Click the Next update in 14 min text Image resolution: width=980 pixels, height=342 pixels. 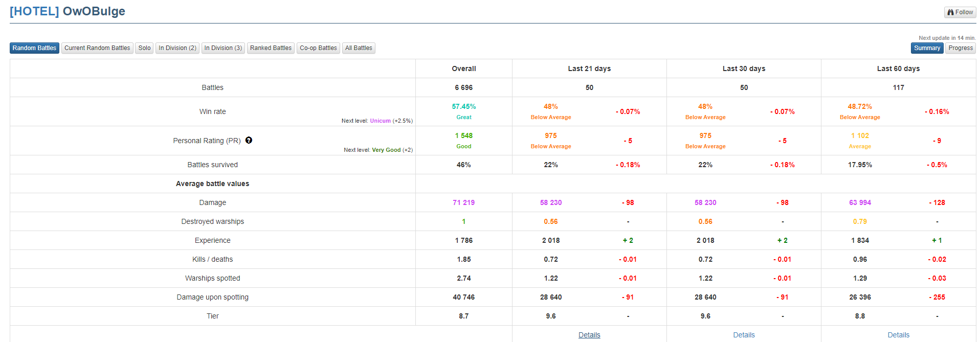click(947, 38)
